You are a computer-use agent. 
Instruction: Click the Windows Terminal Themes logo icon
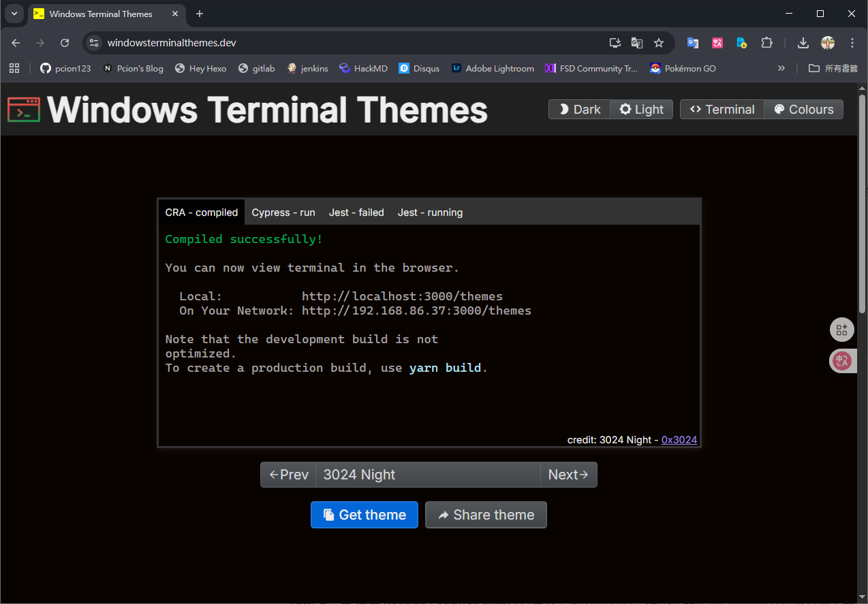pos(24,110)
